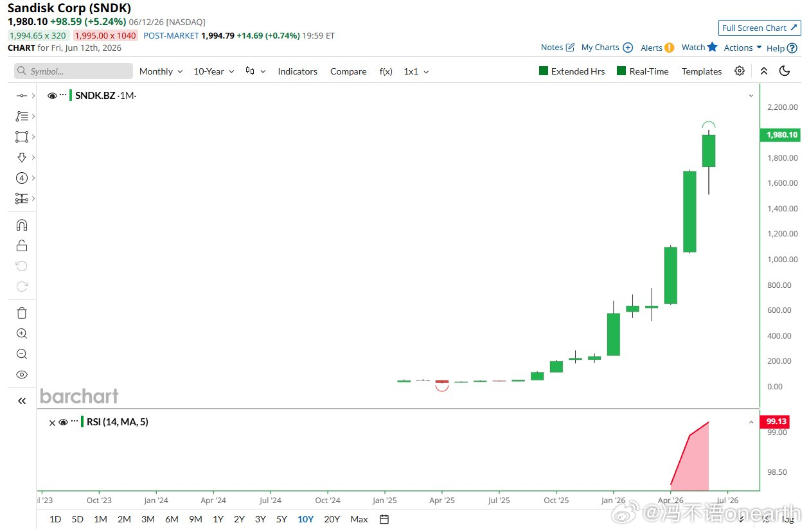
Task: Select the arrow marker tool
Action: tap(22, 157)
